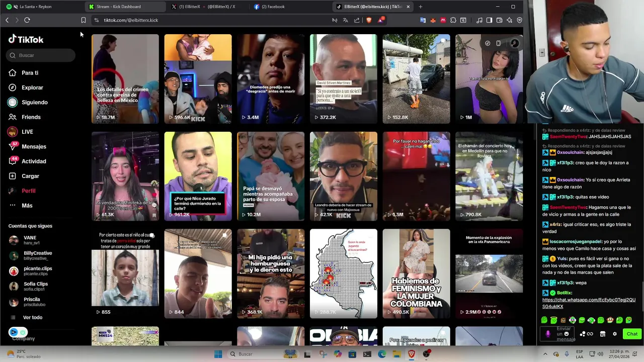
Task: Open Leo AI sparkle icon
Action: (510, 20)
